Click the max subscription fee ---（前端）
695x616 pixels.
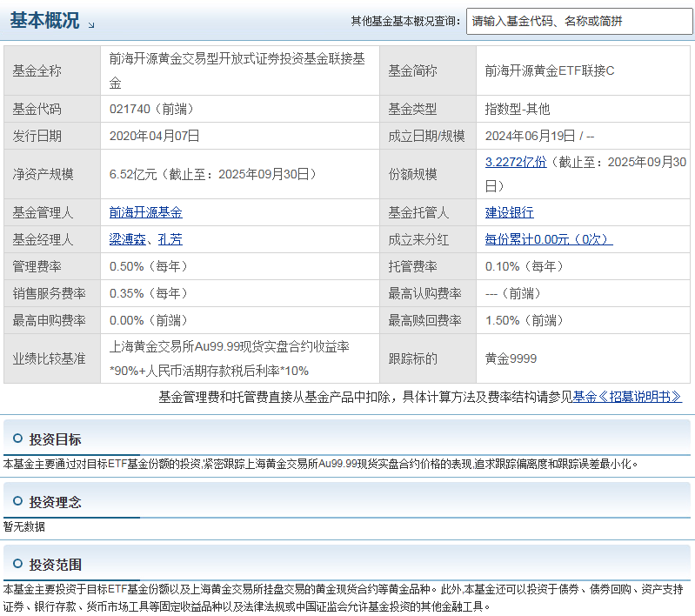click(x=513, y=293)
